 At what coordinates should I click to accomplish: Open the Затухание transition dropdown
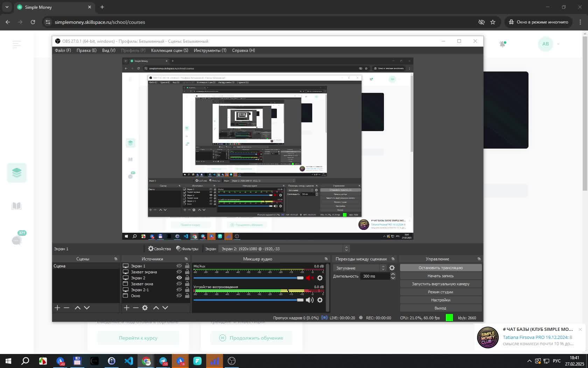(x=360, y=268)
